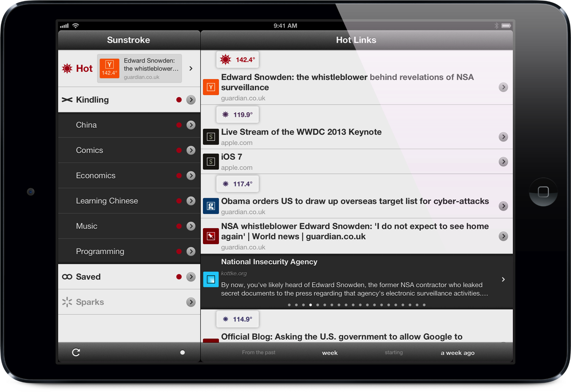The height and width of the screenshot is (392, 571).
Task: Tap the Sunstroke header title
Action: pos(128,40)
